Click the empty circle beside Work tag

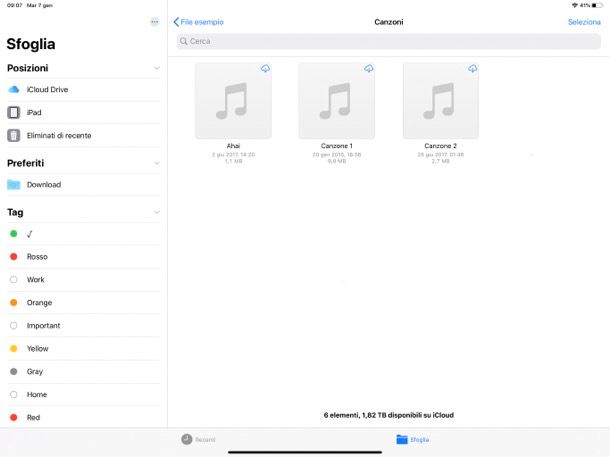tap(14, 280)
